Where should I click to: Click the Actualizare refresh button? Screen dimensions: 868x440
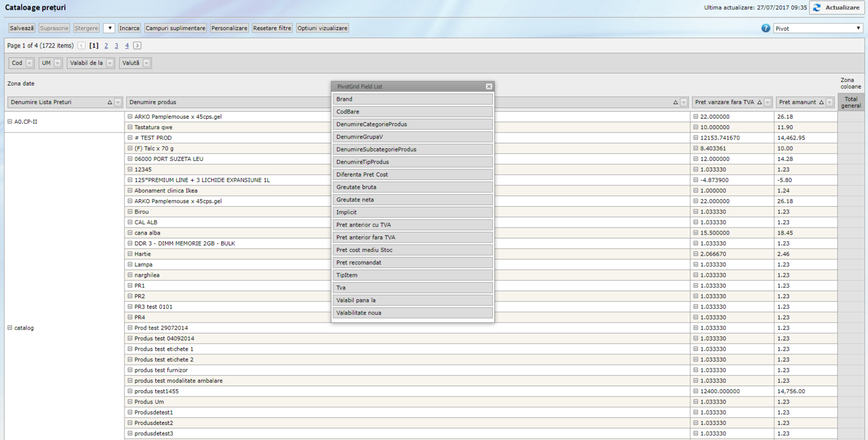[x=836, y=8]
